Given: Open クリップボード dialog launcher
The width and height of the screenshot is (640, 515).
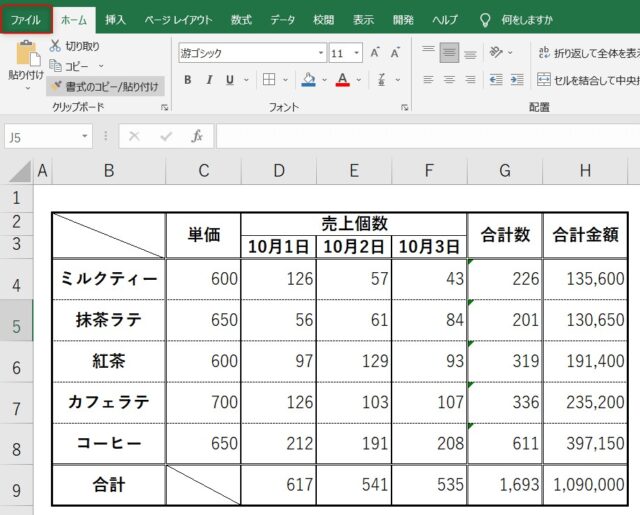Looking at the screenshot, I should [164, 107].
